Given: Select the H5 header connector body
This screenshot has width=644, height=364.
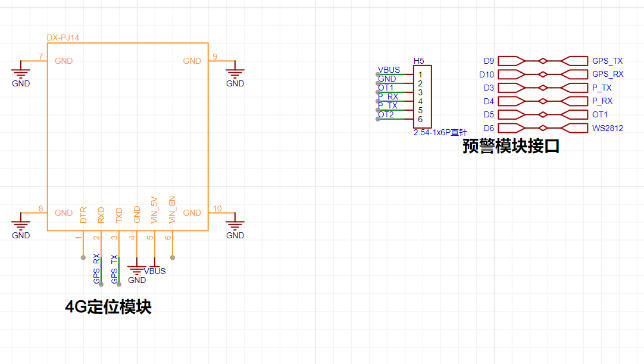Looking at the screenshot, I should 422,97.
